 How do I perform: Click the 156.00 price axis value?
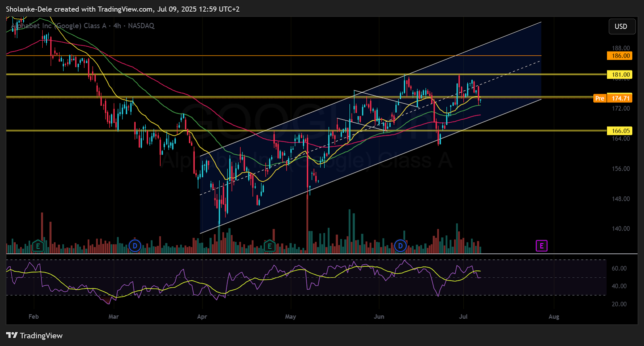point(621,169)
